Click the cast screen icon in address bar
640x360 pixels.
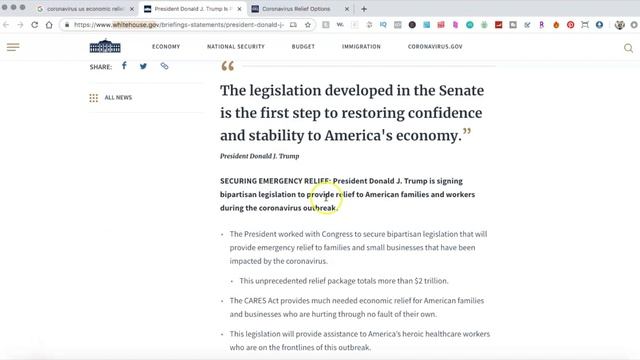293,25
